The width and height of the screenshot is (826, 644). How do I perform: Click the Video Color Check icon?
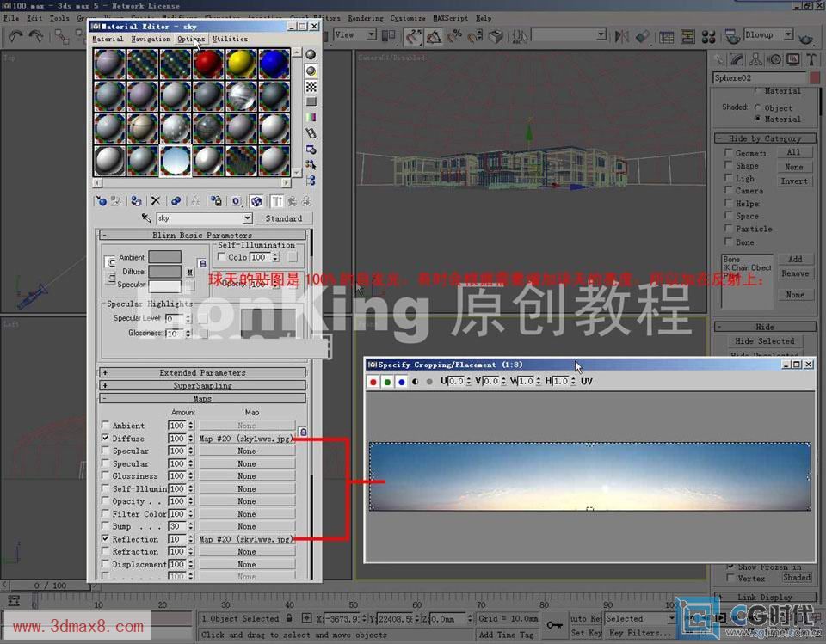(x=311, y=118)
